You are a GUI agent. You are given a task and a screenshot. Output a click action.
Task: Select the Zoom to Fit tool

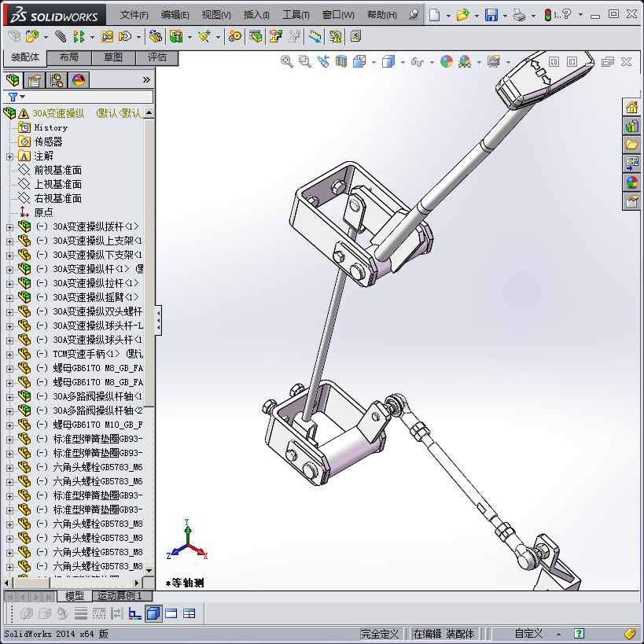click(287, 61)
